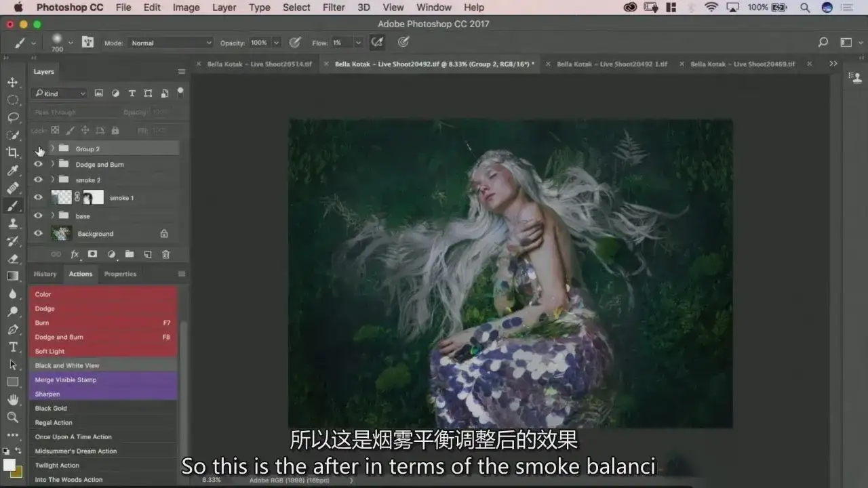The width and height of the screenshot is (868, 488).
Task: Select the Gradient tool
Action: pyautogui.click(x=12, y=276)
